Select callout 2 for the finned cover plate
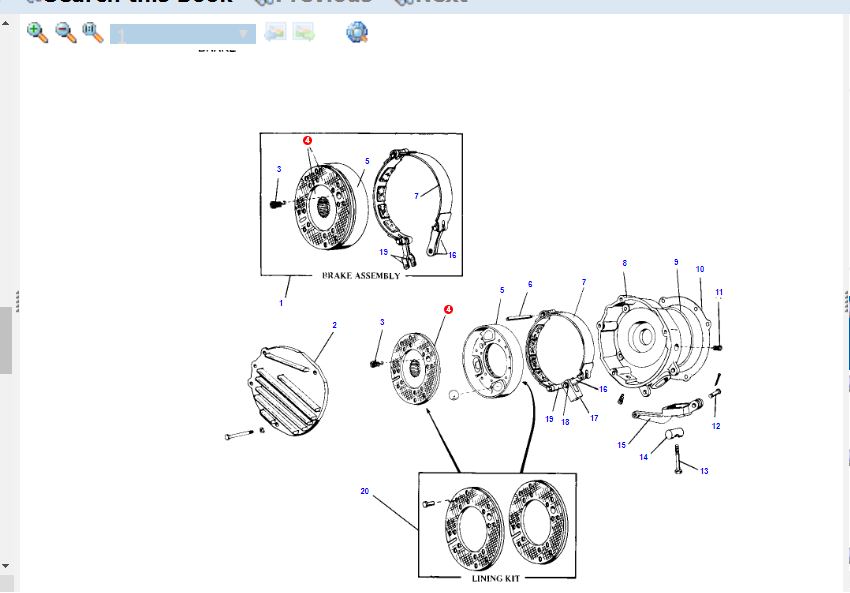Viewport: 850px width, 593px height. (334, 325)
